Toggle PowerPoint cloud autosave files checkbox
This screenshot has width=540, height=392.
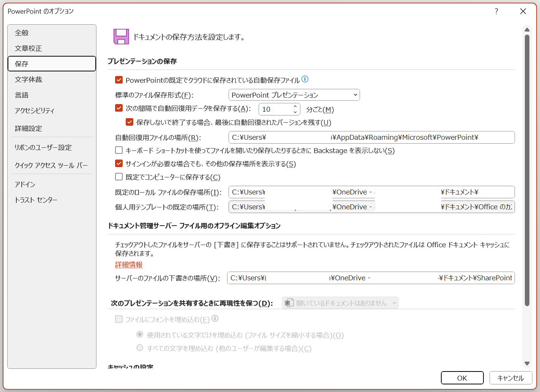click(x=119, y=80)
